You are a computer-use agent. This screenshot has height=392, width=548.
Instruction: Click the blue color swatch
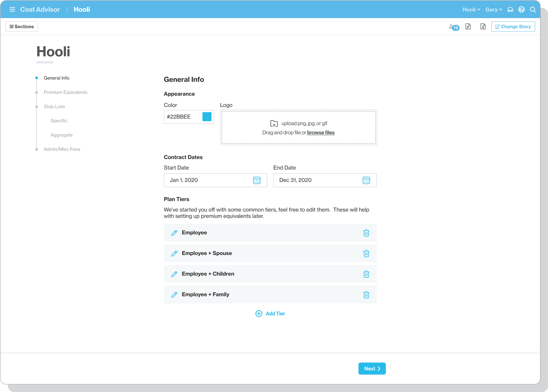pos(207,117)
